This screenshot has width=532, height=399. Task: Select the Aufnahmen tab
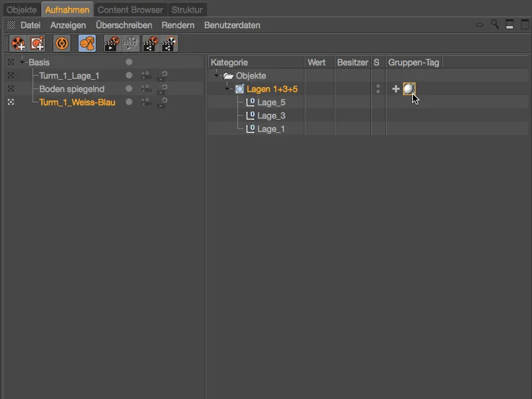pos(67,10)
